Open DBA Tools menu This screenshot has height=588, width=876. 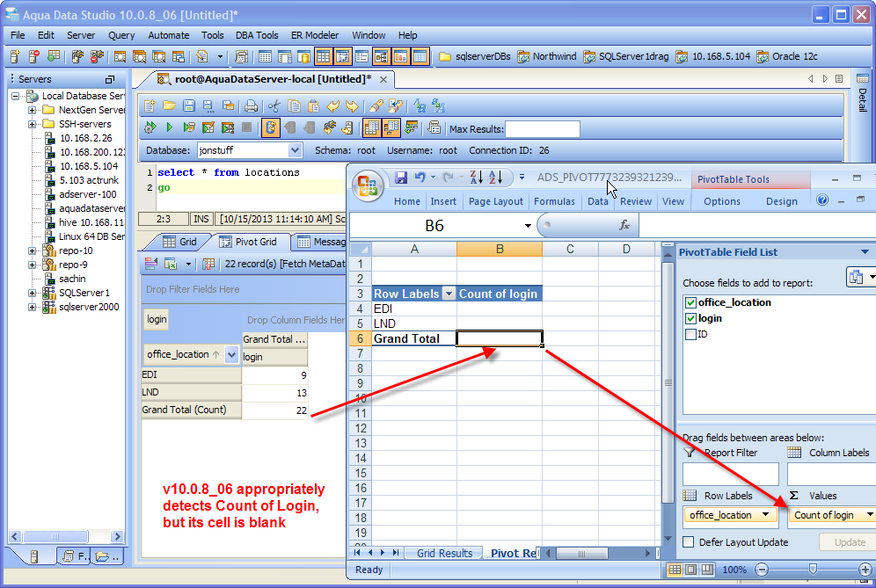click(x=257, y=35)
